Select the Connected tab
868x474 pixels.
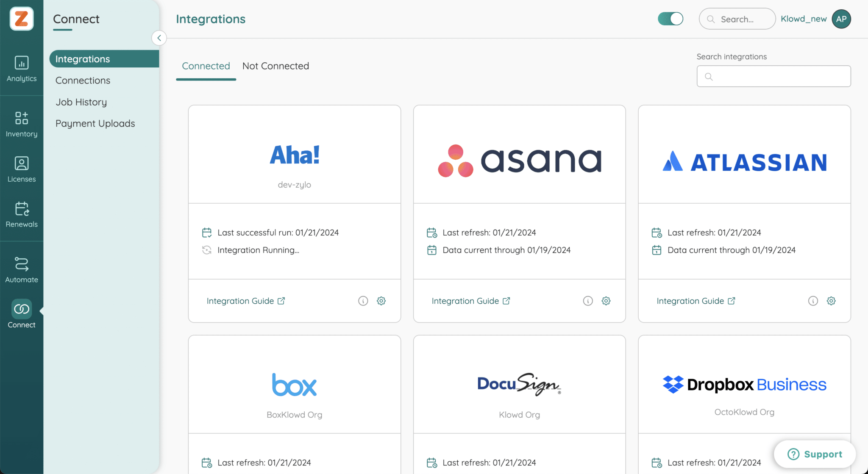pos(206,66)
